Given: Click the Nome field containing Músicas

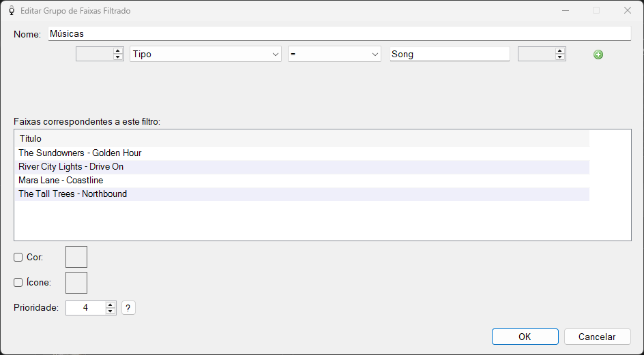Looking at the screenshot, I should pyautogui.click(x=339, y=33).
